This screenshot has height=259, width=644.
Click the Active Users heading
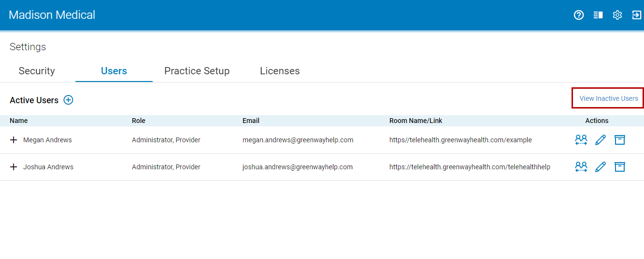[34, 100]
